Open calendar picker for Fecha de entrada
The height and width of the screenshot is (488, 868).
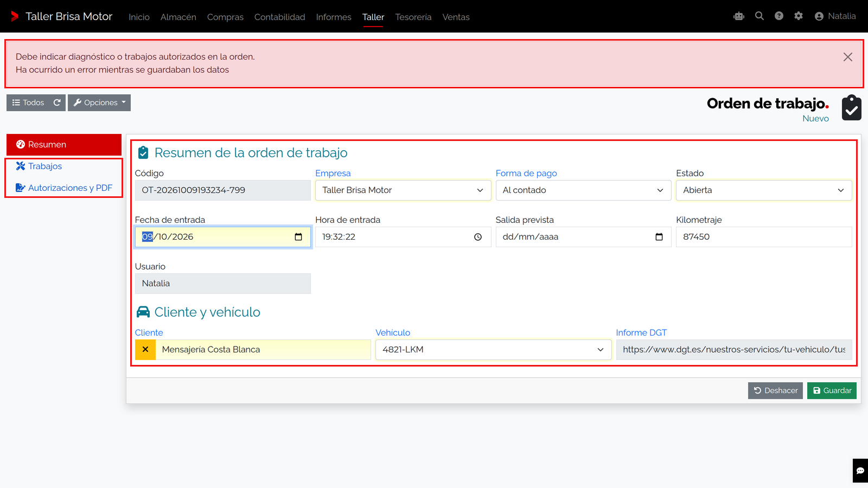pos(298,237)
